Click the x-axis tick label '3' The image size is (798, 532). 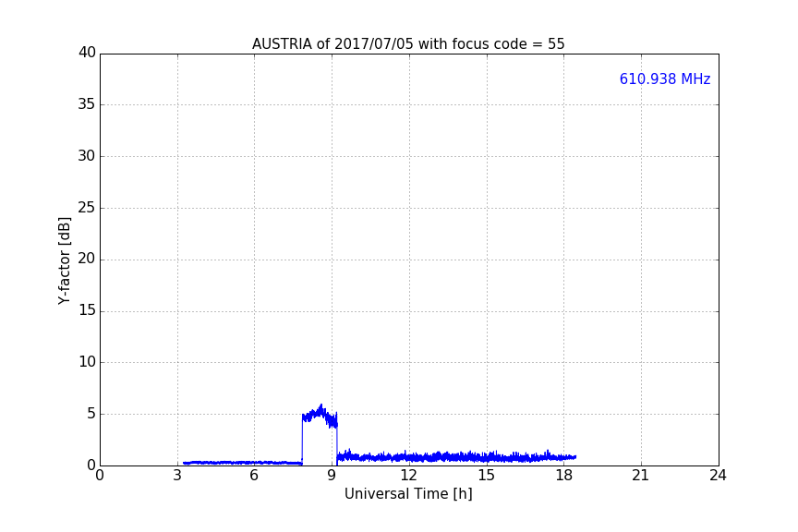(177, 476)
